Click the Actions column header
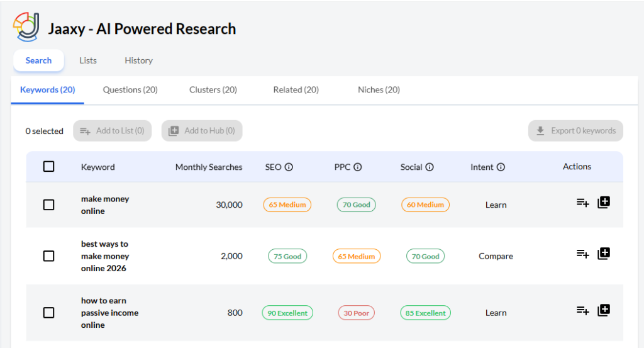Screen dimensions: 644x348 [x=577, y=166]
